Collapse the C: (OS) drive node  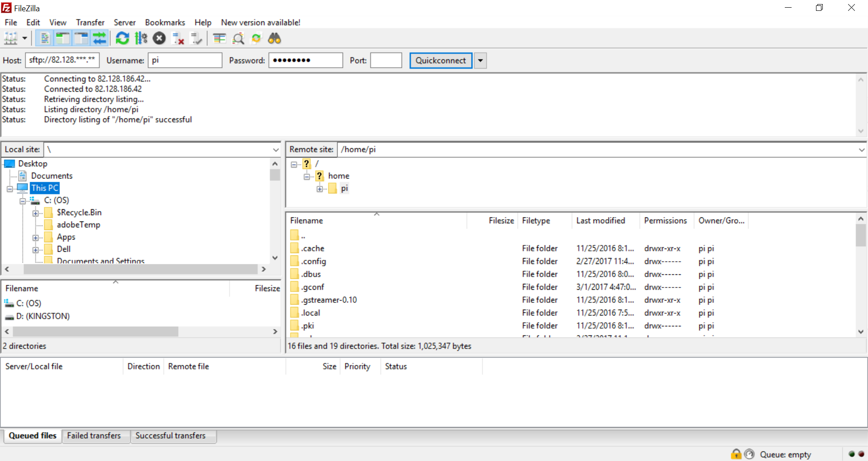[x=23, y=201]
